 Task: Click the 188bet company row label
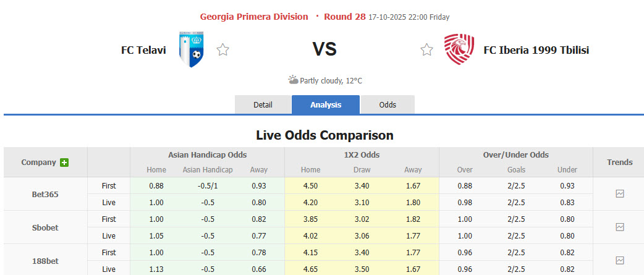click(45, 261)
